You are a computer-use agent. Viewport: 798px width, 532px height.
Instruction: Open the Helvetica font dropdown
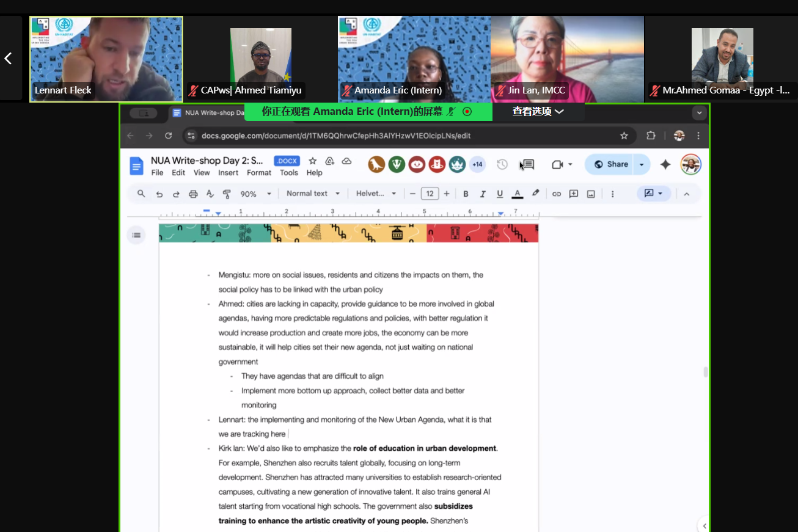coord(376,194)
